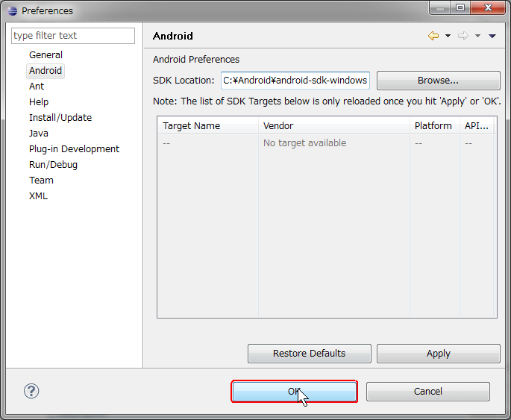Select General in the preferences tree

pyautogui.click(x=46, y=54)
